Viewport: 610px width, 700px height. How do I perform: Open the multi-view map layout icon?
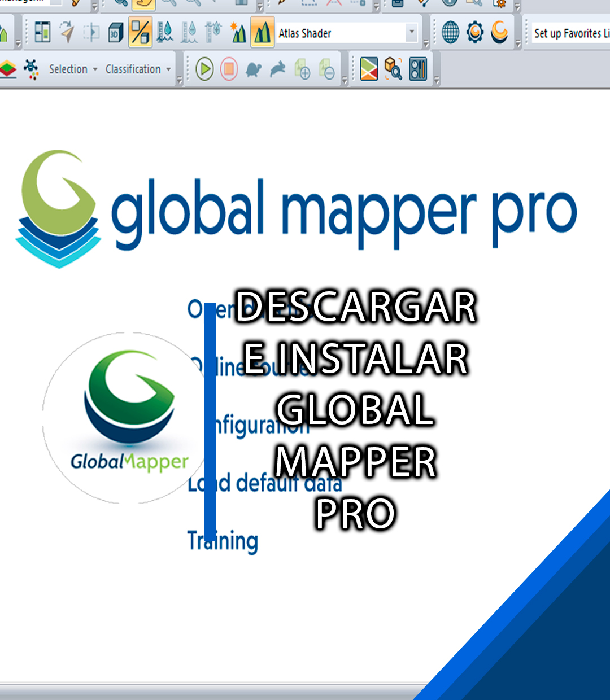[x=42, y=32]
